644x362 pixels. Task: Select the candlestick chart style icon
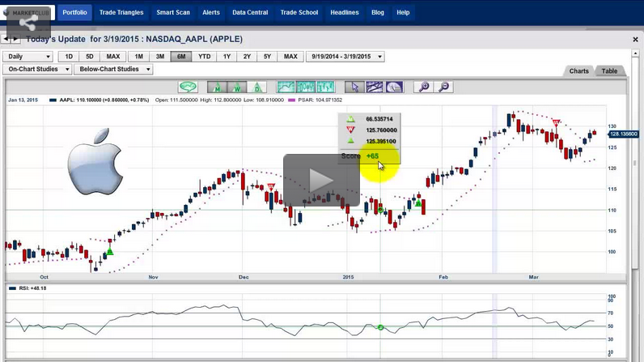[306, 87]
